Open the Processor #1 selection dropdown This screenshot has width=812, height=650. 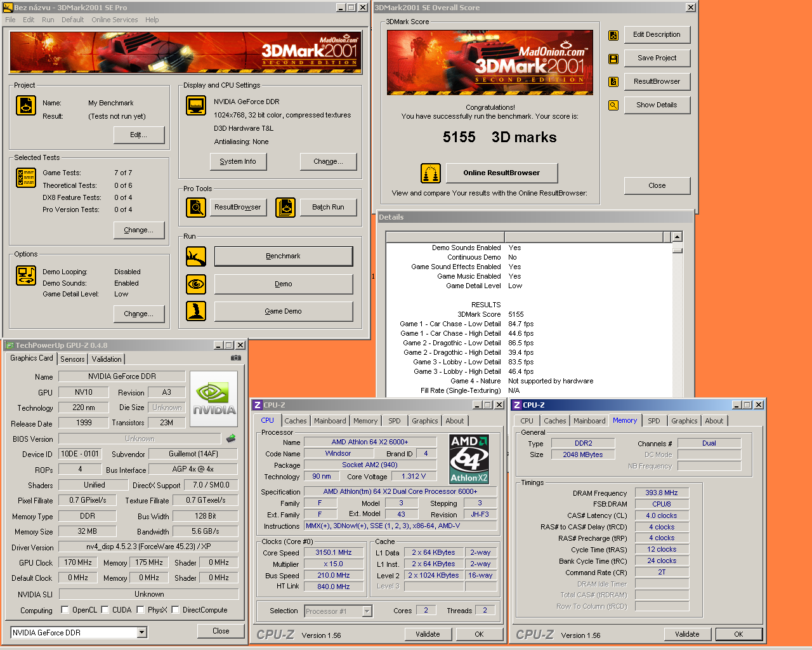(367, 611)
